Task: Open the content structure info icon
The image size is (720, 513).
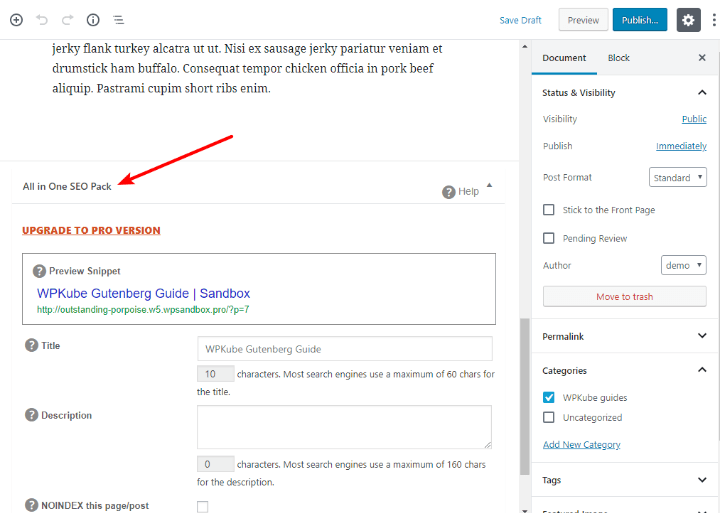Action: (x=93, y=20)
